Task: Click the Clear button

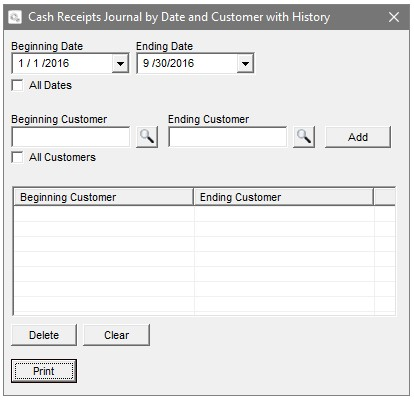Action: (x=116, y=335)
